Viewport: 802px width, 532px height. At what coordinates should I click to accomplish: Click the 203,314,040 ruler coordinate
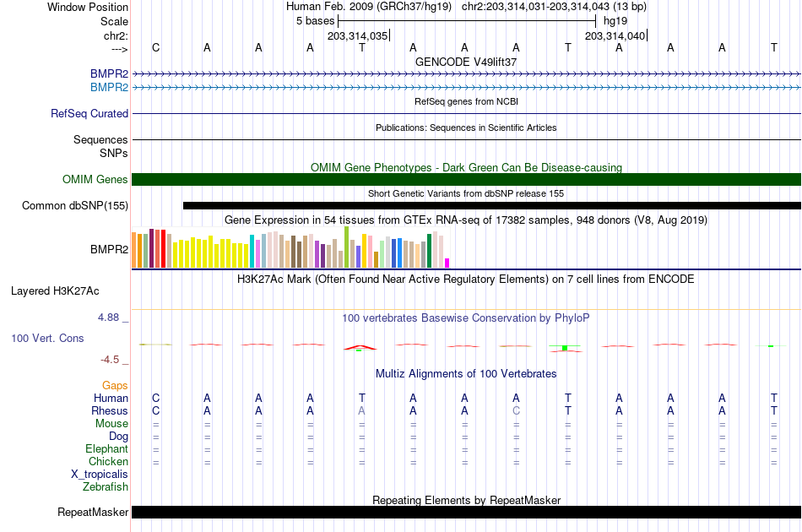(x=615, y=35)
